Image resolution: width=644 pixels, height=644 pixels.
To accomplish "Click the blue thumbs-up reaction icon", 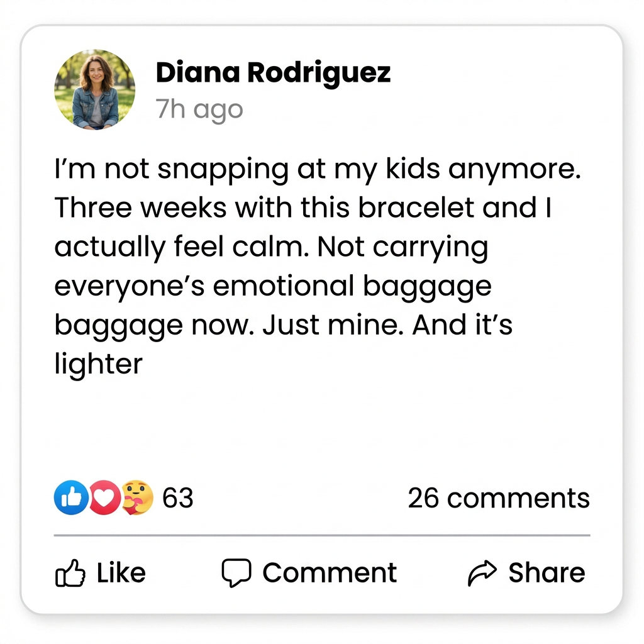I will 70,497.
